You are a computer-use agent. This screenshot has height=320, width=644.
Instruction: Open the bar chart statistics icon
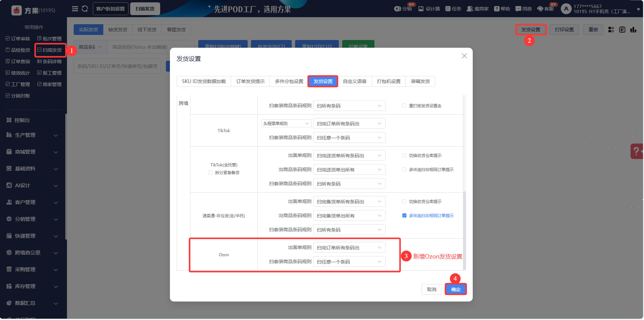tap(633, 30)
